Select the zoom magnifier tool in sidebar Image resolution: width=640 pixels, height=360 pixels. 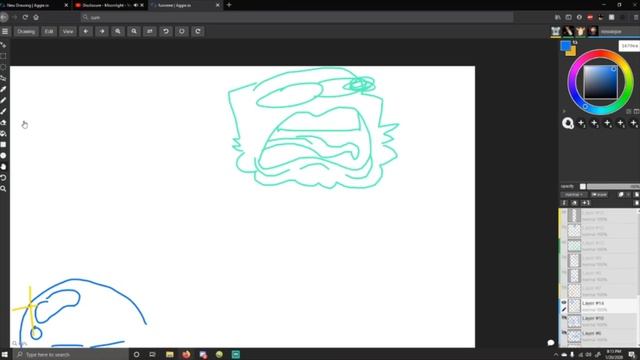click(x=3, y=189)
